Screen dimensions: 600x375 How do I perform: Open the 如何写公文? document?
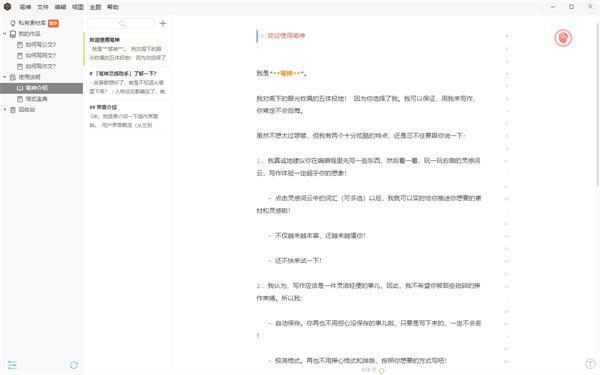click(41, 45)
